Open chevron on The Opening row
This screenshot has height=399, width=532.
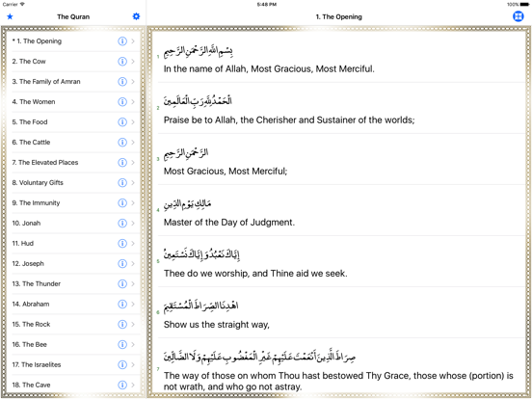(133, 41)
